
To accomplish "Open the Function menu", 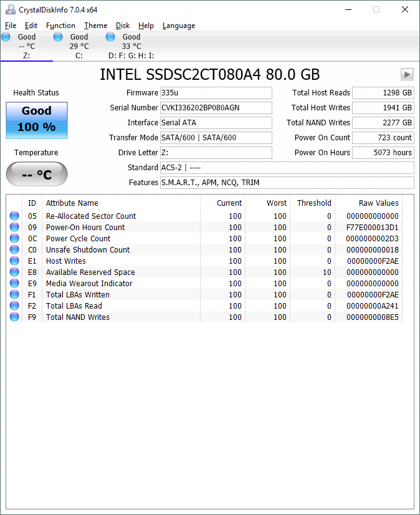I will click(x=60, y=26).
